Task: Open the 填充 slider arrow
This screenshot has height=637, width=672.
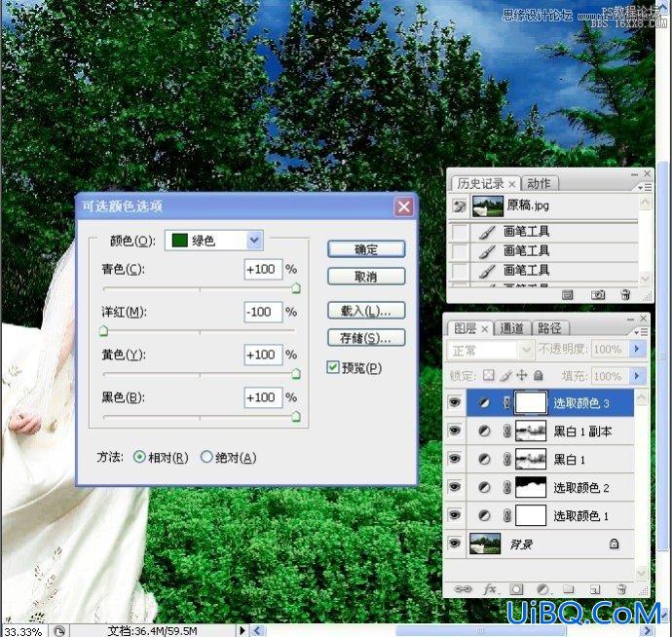Action: 637,376
